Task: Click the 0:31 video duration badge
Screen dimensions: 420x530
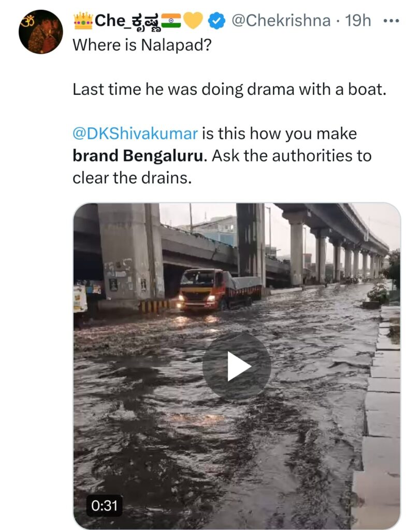Action: coord(104,505)
